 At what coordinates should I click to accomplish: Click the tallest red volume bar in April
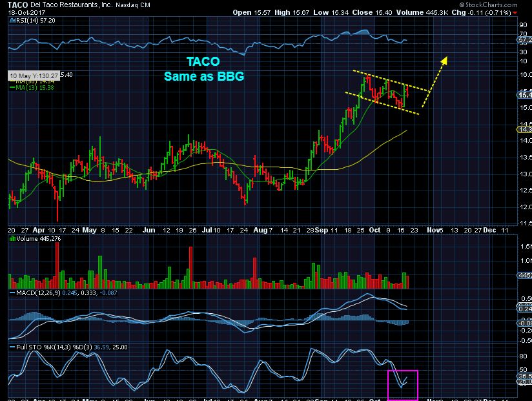click(57, 265)
